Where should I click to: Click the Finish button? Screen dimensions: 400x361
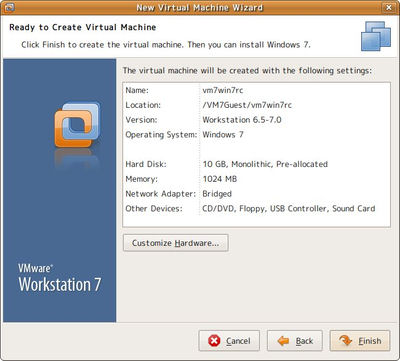[x=360, y=341]
